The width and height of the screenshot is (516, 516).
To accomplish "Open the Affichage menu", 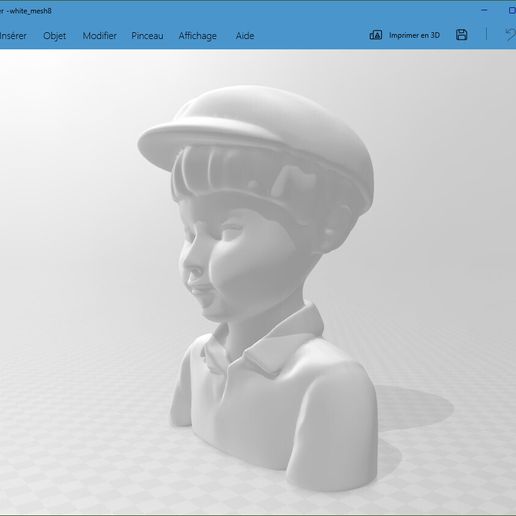I will (197, 36).
